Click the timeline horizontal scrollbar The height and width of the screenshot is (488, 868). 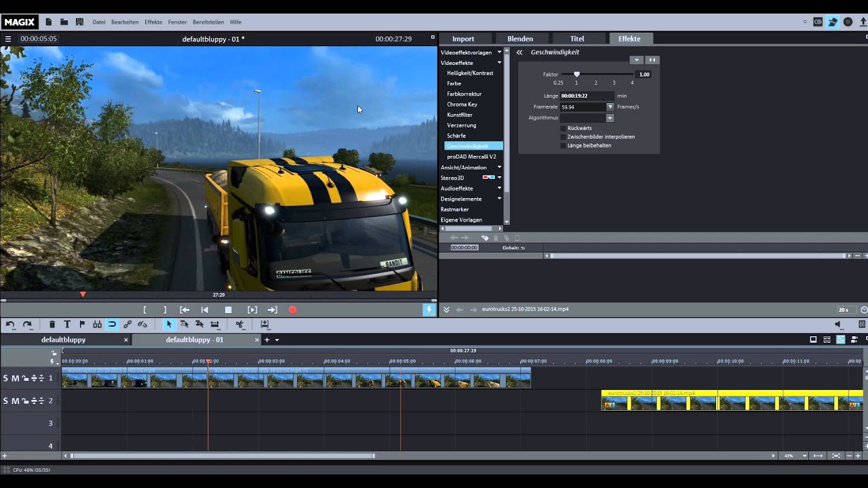click(x=222, y=456)
